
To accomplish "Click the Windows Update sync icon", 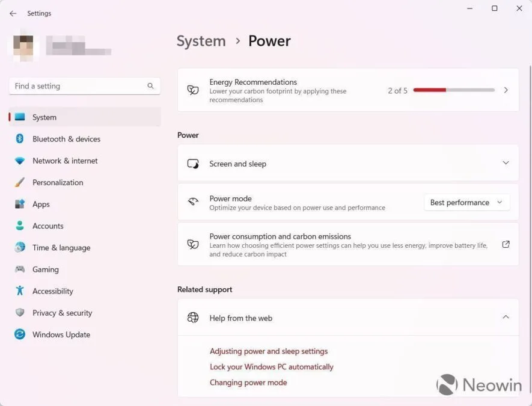I will (20, 334).
